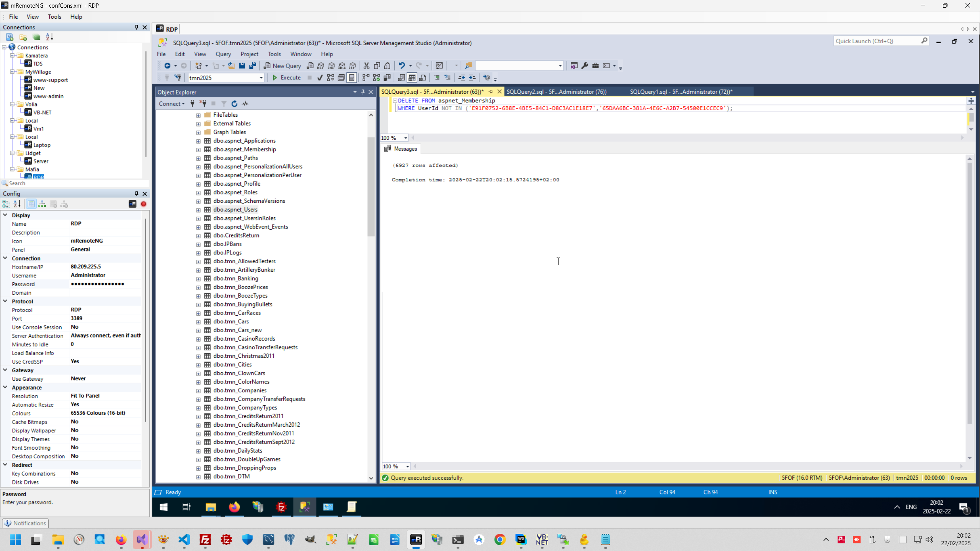Image resolution: width=980 pixels, height=551 pixels.
Task: Toggle the pin on the Connections panel
Action: (136, 27)
